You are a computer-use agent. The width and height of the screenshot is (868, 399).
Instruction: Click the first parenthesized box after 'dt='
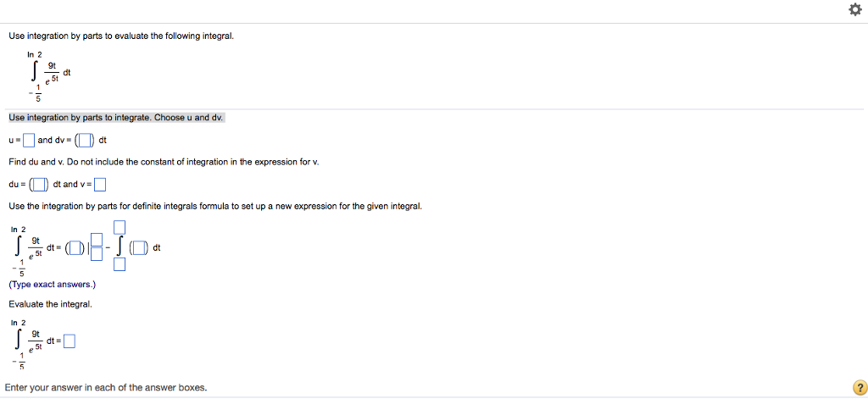point(76,247)
